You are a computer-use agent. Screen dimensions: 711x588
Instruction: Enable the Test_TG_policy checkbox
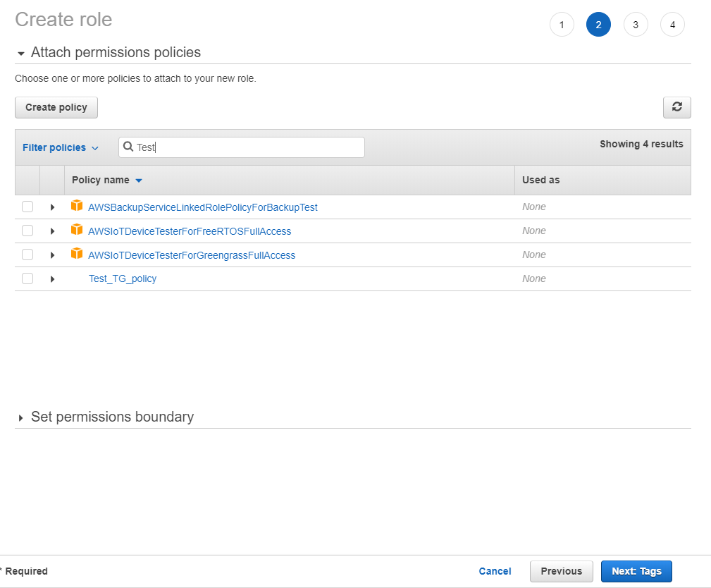click(x=27, y=278)
